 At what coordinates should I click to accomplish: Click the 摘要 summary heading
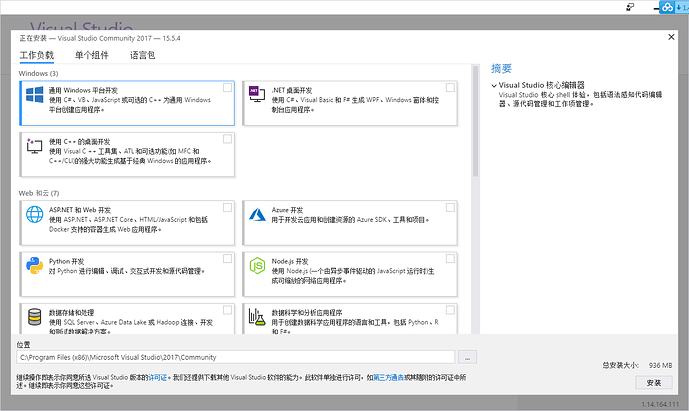(x=501, y=68)
